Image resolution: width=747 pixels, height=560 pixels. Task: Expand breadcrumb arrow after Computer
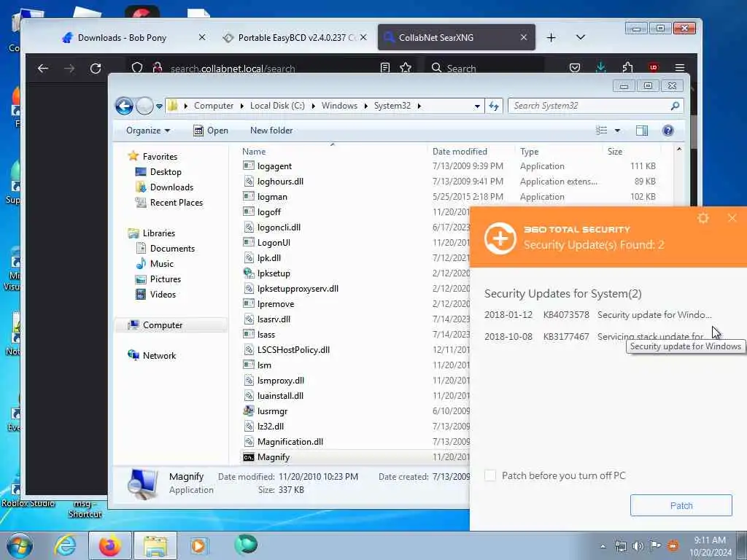tap(242, 106)
